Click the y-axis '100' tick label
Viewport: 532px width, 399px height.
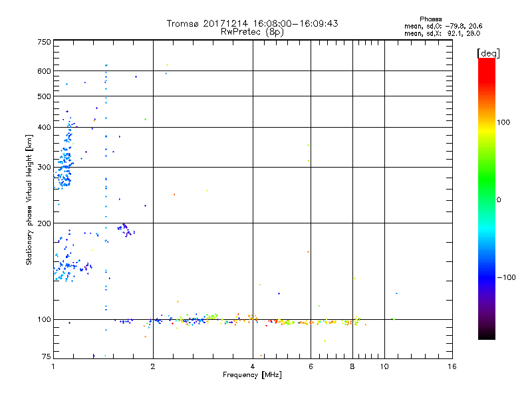point(44,319)
